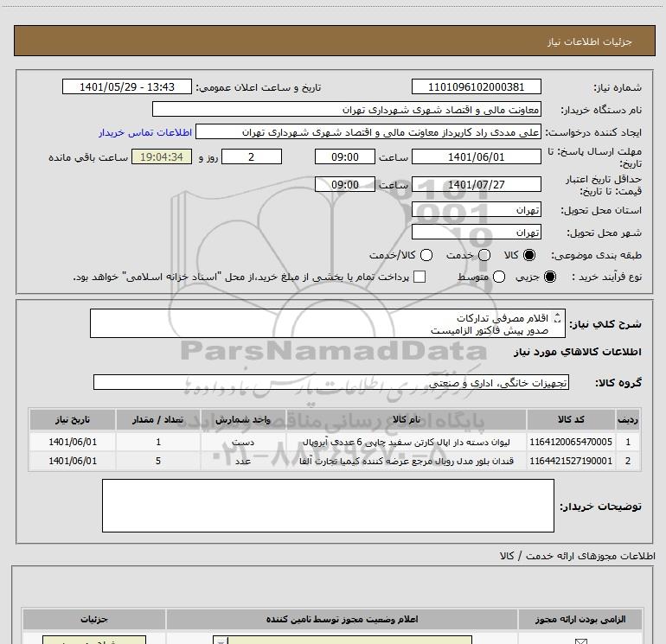Click the goods group تجهیزات خانگی field
The width and height of the screenshot is (666, 644).
coord(331,382)
